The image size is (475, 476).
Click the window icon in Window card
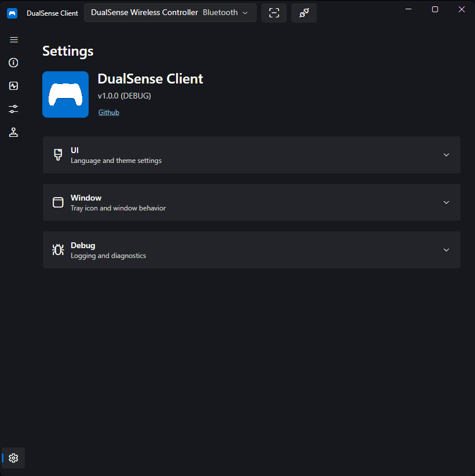point(58,202)
